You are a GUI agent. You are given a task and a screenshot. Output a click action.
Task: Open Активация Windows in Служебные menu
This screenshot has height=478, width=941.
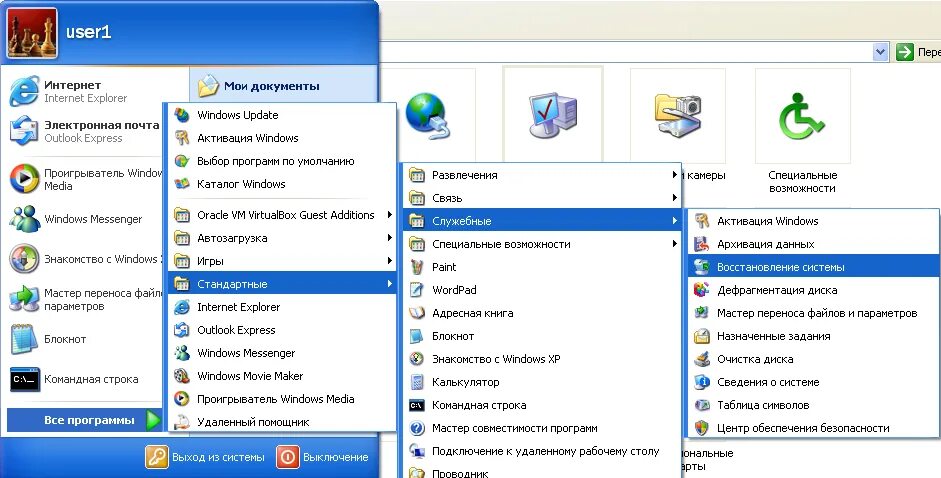point(814,221)
